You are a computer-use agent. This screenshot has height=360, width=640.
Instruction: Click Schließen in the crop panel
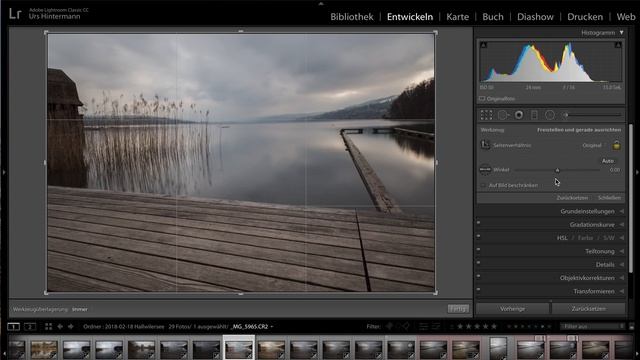609,198
